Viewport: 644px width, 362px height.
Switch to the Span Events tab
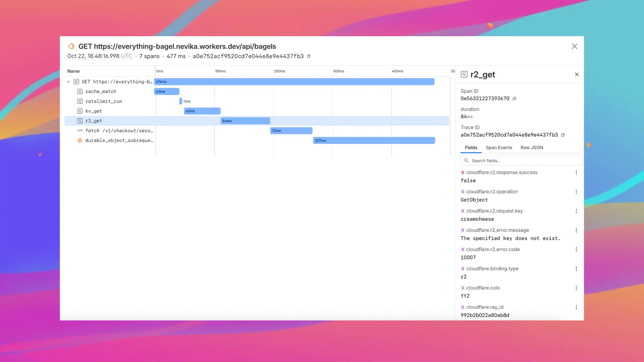pos(499,147)
